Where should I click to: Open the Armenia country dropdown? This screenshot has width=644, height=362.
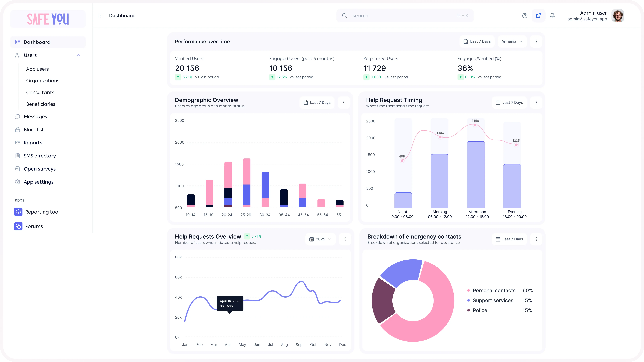click(x=512, y=42)
